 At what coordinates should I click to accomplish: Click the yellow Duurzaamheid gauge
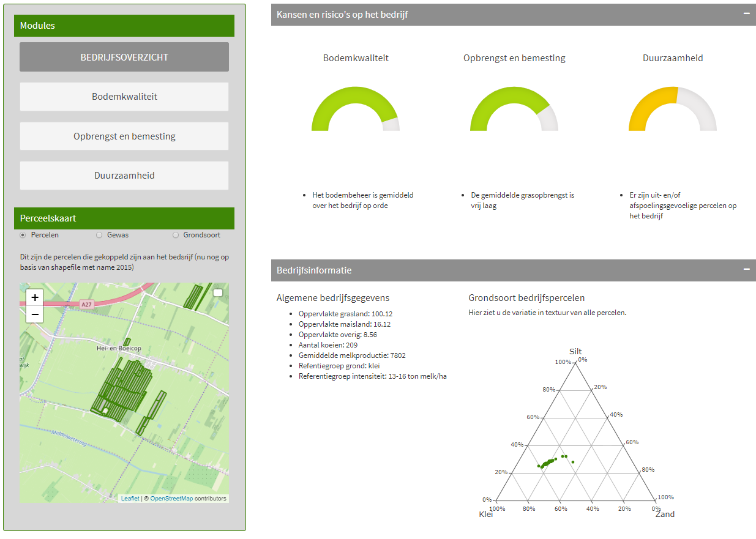pyautogui.click(x=650, y=100)
